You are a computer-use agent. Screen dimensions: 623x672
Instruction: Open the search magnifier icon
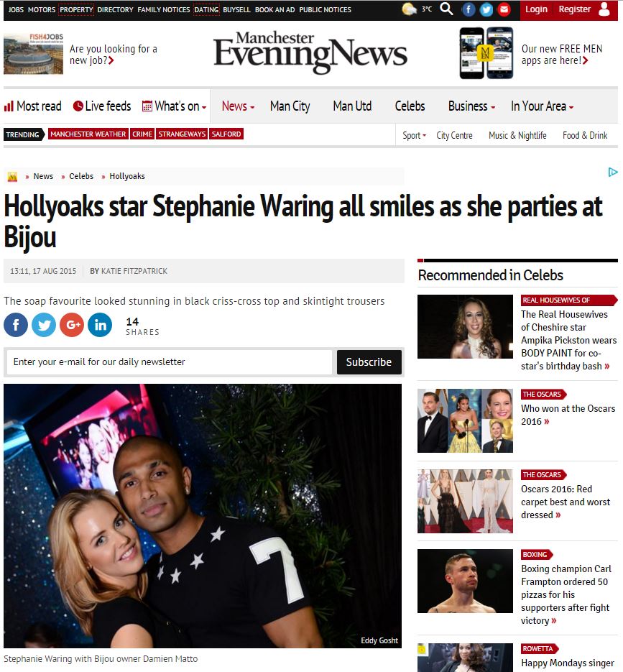[446, 9]
